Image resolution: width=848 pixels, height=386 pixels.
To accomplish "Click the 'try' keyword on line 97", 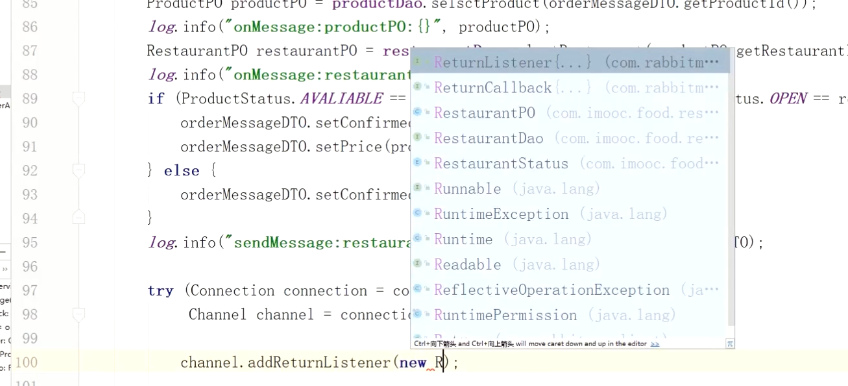I will pos(161,291).
